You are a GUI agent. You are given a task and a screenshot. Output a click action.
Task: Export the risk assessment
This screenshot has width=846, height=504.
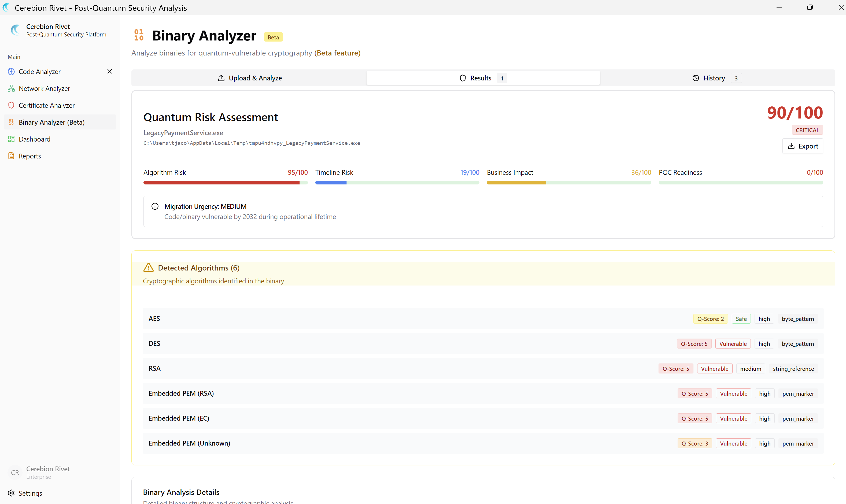(x=803, y=146)
